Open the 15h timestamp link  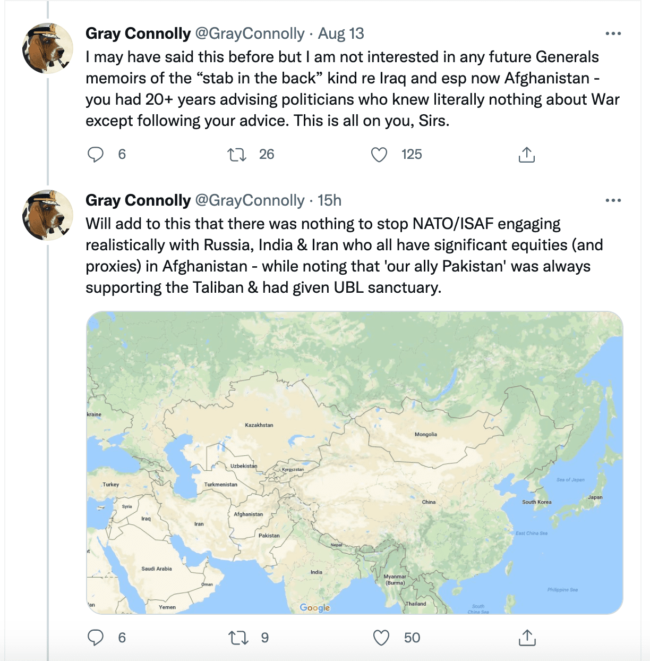point(330,200)
